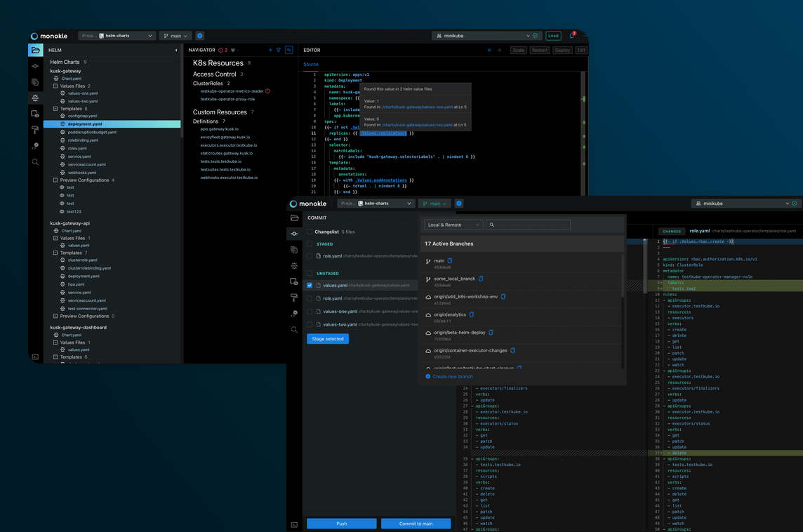Open Navigator filter funnel icon

[279, 50]
